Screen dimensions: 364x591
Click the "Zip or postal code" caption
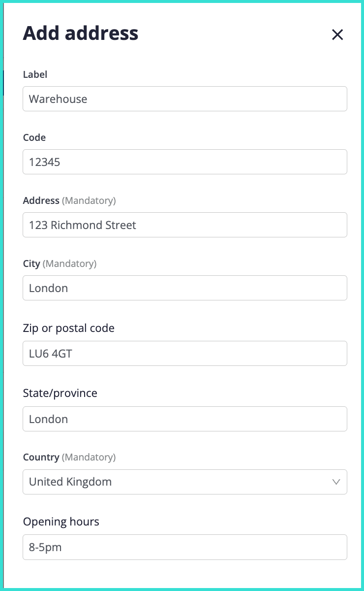coord(68,328)
